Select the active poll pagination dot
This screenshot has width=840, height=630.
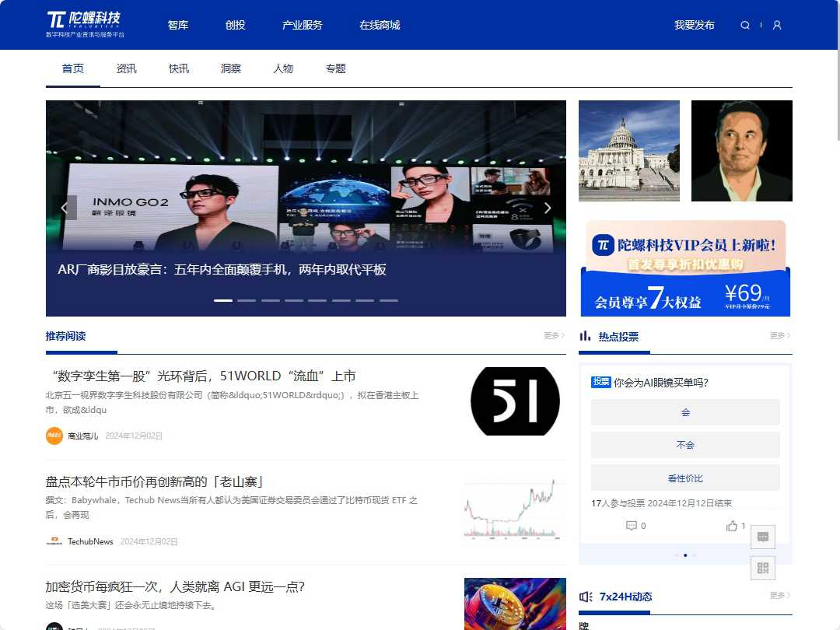coord(685,555)
